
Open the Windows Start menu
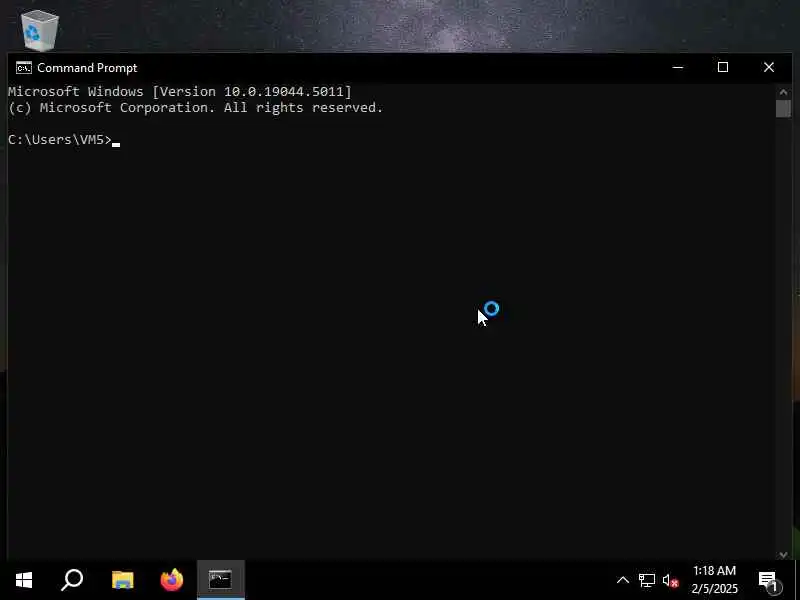click(x=24, y=580)
